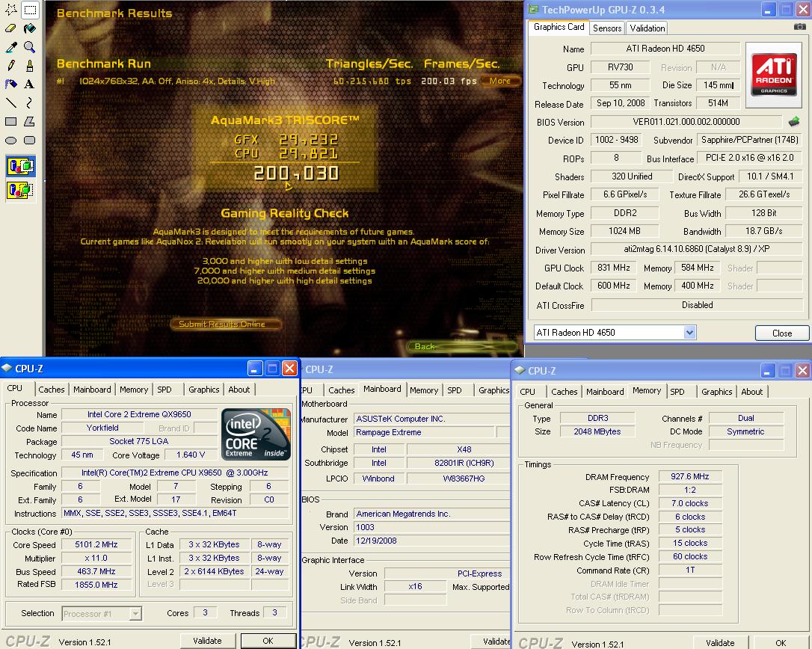Select the Free-Form Select tool in Paint

(11, 9)
